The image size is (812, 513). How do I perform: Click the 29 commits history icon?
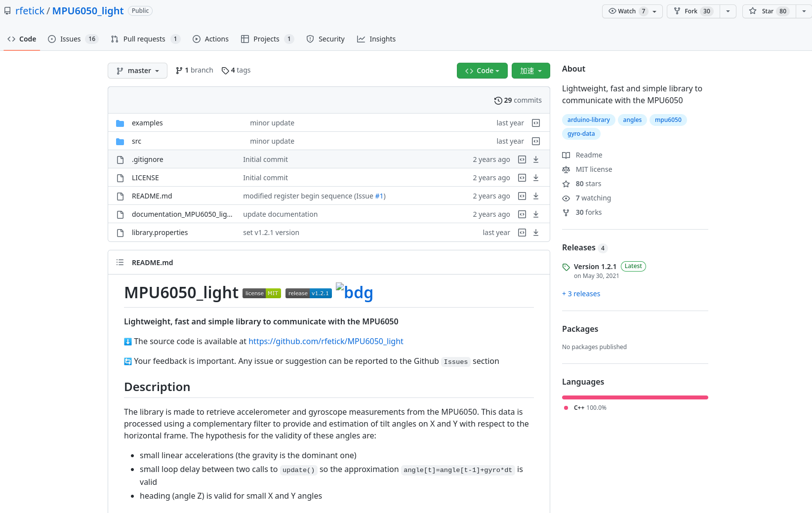498,101
